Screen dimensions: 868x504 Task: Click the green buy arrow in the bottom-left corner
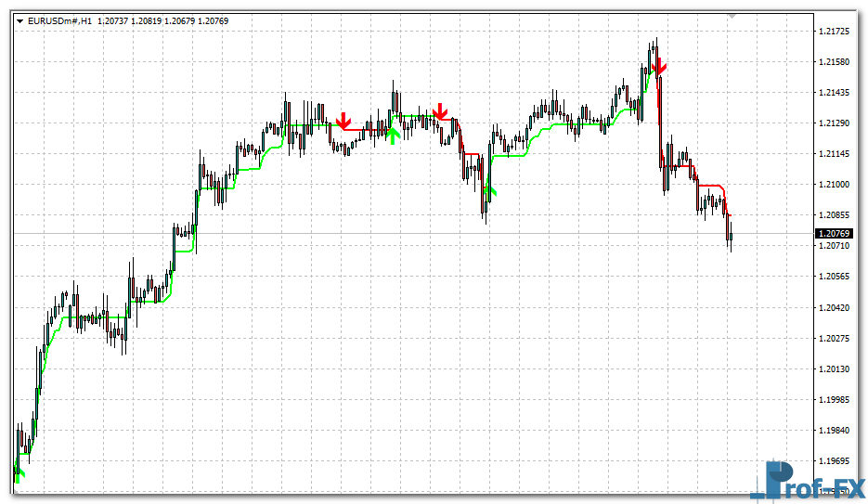point(19,474)
